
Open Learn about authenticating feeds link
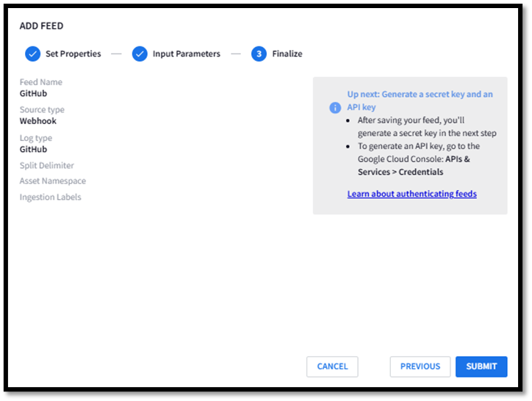tap(412, 194)
